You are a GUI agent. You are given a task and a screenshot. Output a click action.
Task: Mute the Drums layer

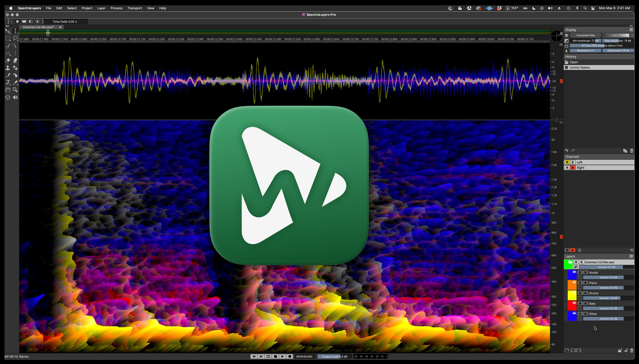coord(580,293)
